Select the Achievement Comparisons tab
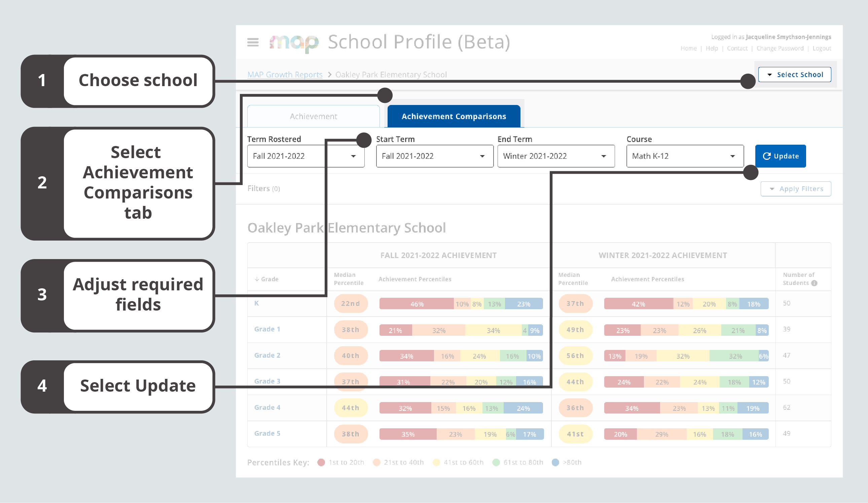The height and width of the screenshot is (503, 868). tap(453, 116)
